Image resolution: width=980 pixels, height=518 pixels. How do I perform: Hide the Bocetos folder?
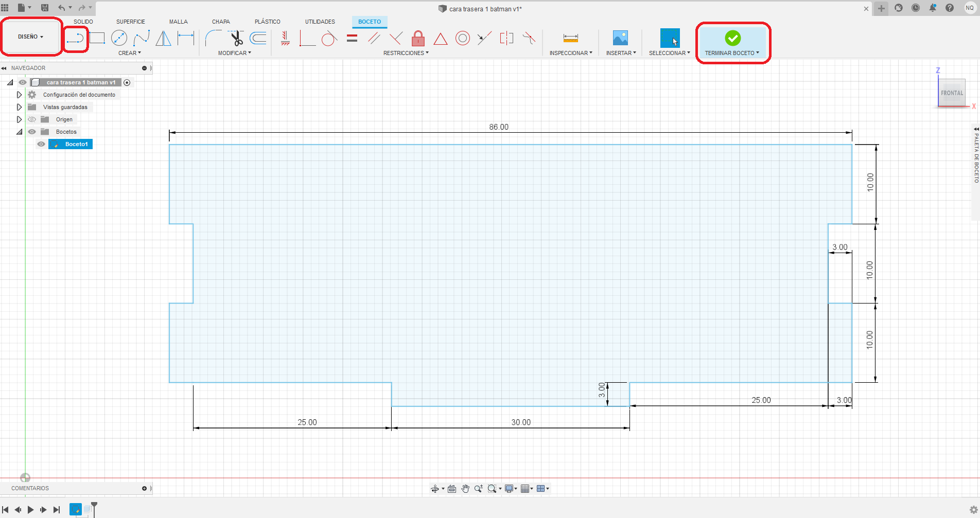[32, 132]
